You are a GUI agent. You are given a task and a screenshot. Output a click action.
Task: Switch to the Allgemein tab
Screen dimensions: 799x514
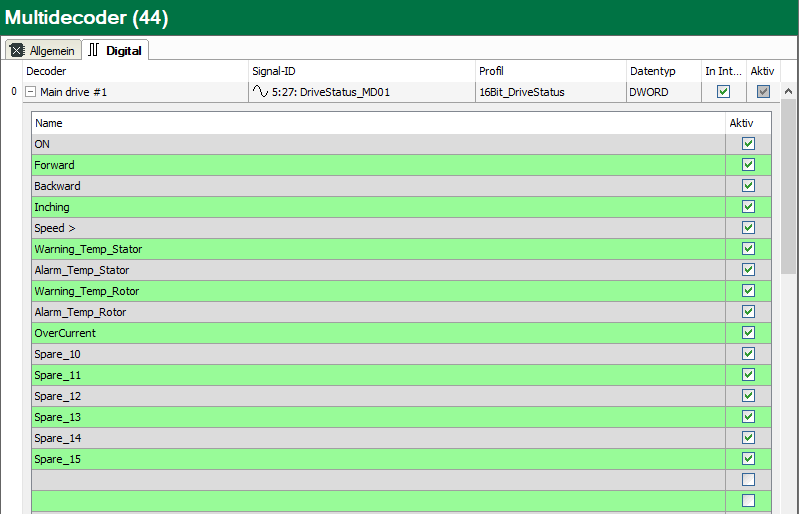[43, 50]
